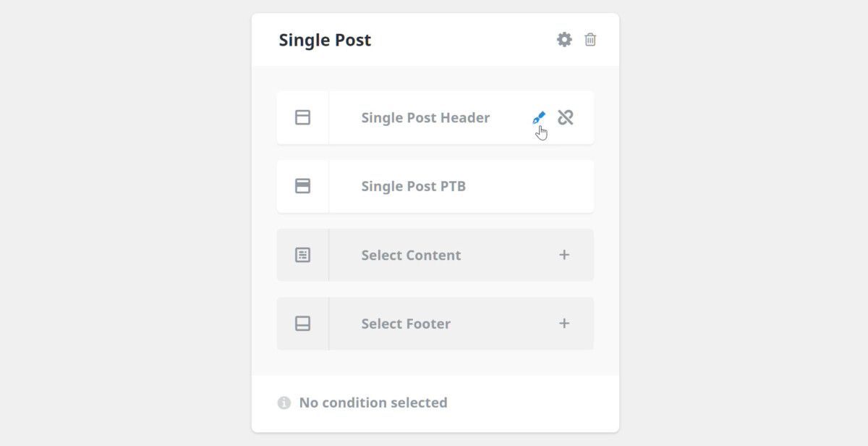The image size is (868, 446).
Task: Click the header layout icon beside Single Post Header
Action: click(x=303, y=117)
